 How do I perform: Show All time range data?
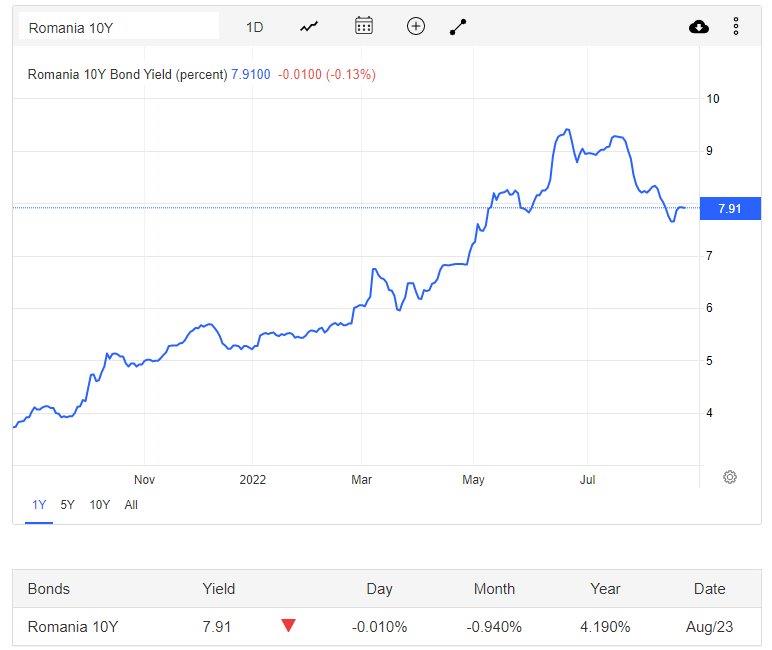tap(131, 505)
